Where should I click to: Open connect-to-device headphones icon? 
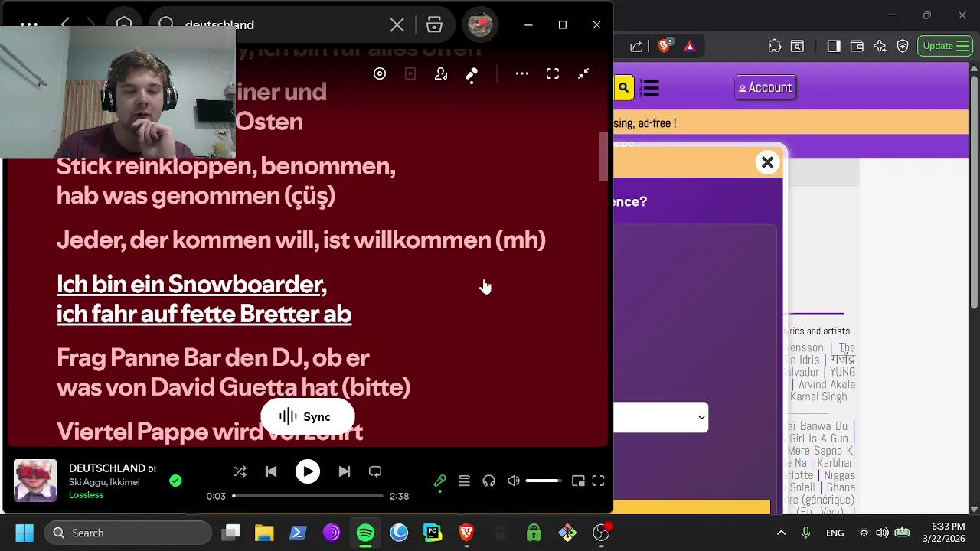488,481
